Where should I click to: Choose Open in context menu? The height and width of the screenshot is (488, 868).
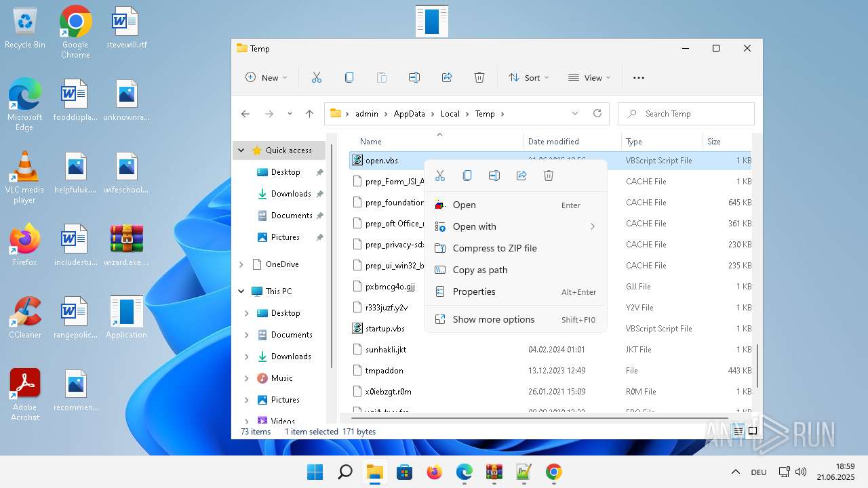(x=515, y=205)
